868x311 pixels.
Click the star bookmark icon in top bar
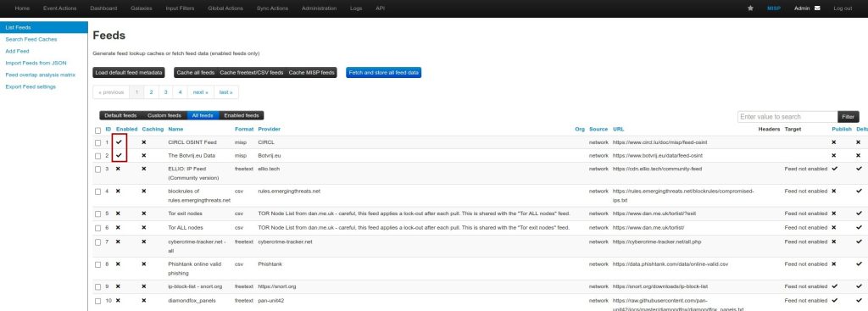[x=750, y=8]
